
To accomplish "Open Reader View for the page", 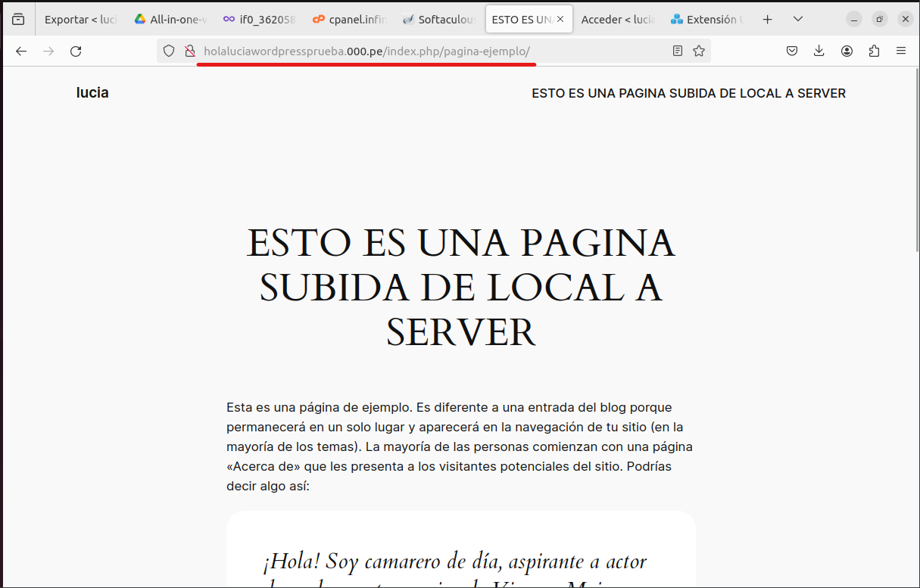I will coord(677,51).
